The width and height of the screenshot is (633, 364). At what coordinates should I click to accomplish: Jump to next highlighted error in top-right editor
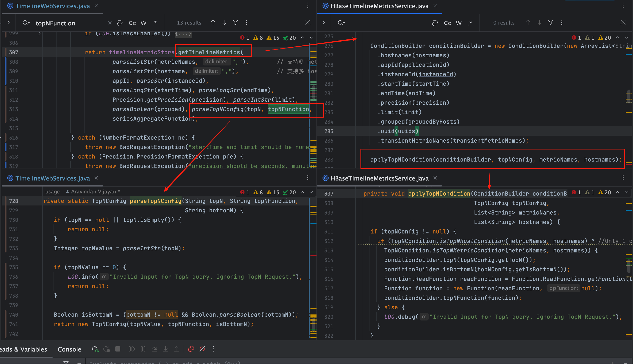click(x=627, y=38)
